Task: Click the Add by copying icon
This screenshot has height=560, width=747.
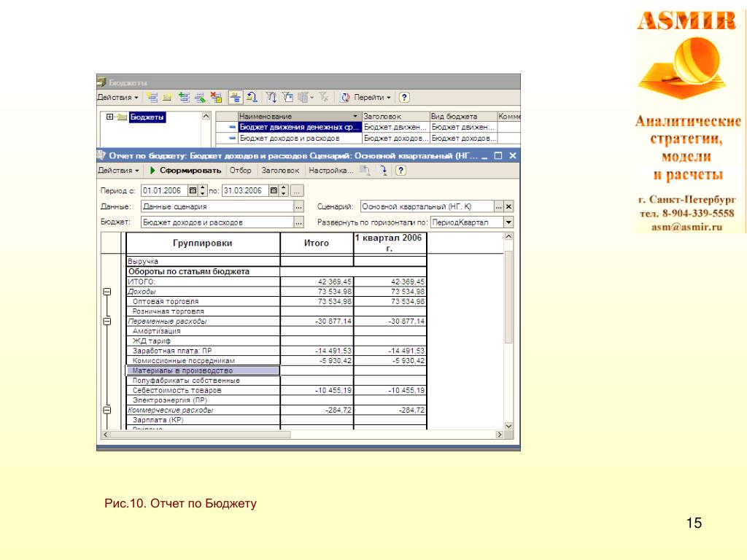Action: [x=184, y=98]
